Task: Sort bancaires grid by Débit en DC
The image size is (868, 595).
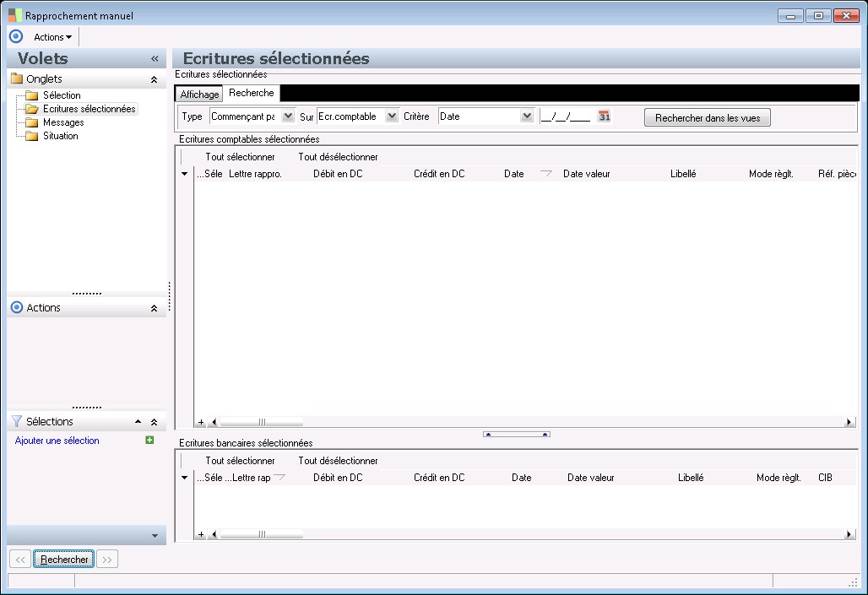Action: click(x=338, y=478)
